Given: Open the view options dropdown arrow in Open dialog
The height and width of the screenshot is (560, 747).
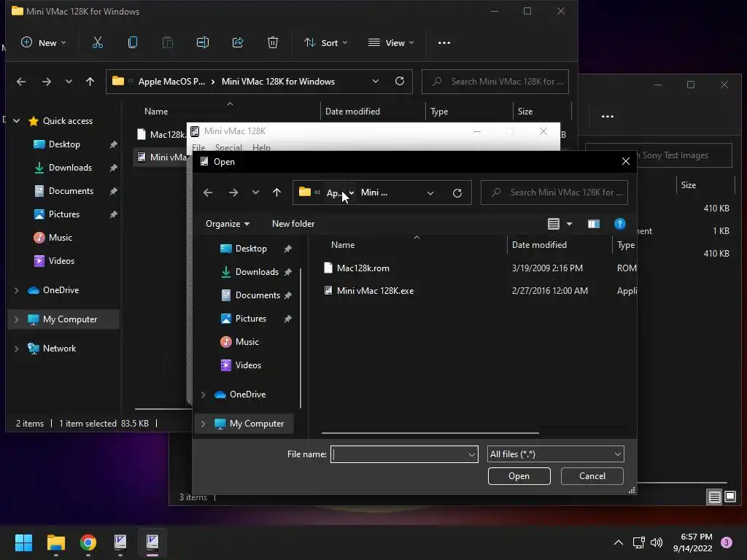Looking at the screenshot, I should pyautogui.click(x=569, y=224).
